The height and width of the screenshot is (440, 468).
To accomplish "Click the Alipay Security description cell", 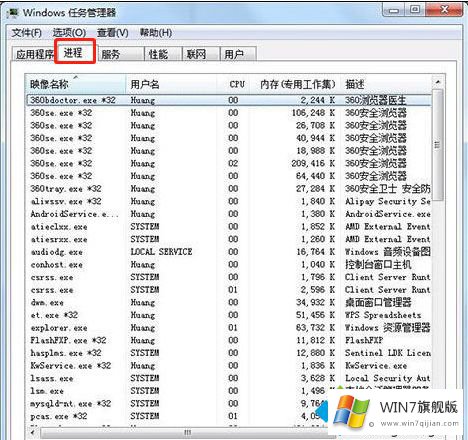I will (388, 201).
